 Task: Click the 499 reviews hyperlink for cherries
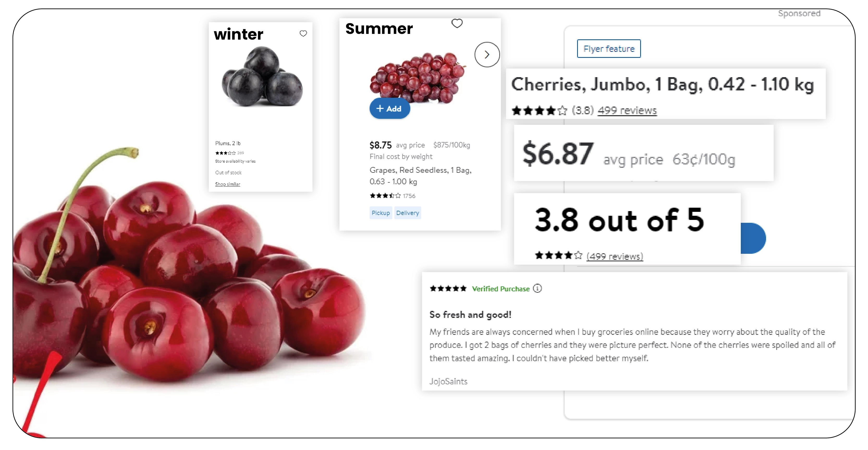coord(626,110)
